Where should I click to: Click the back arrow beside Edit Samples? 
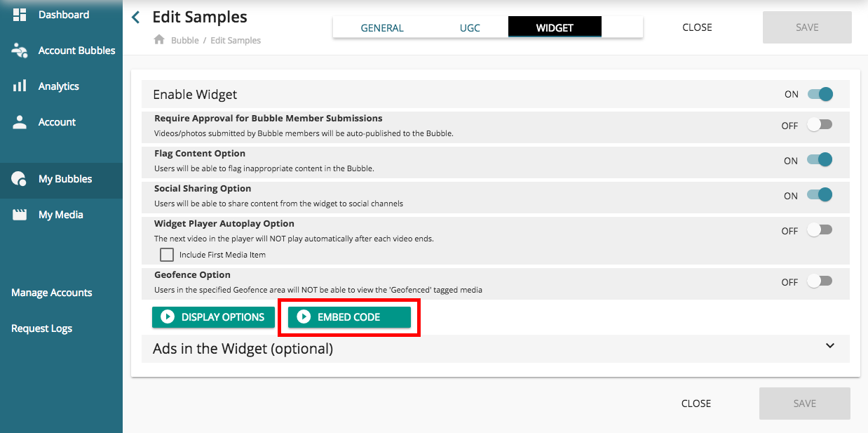tap(136, 18)
